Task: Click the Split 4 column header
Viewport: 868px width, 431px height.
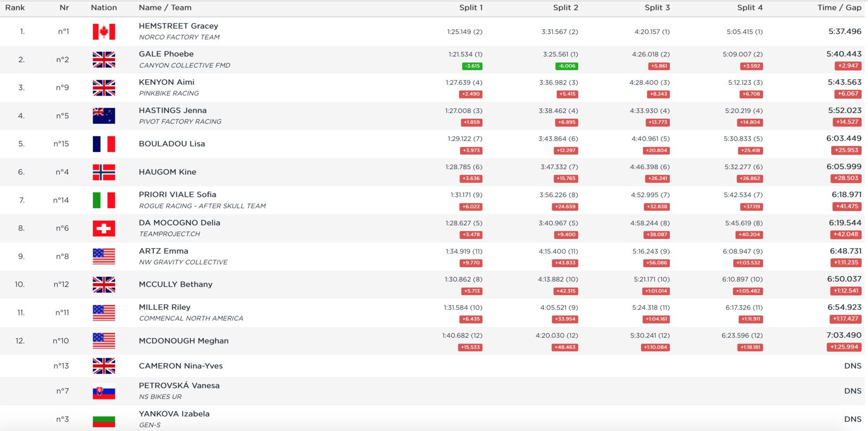Action: coord(750,8)
